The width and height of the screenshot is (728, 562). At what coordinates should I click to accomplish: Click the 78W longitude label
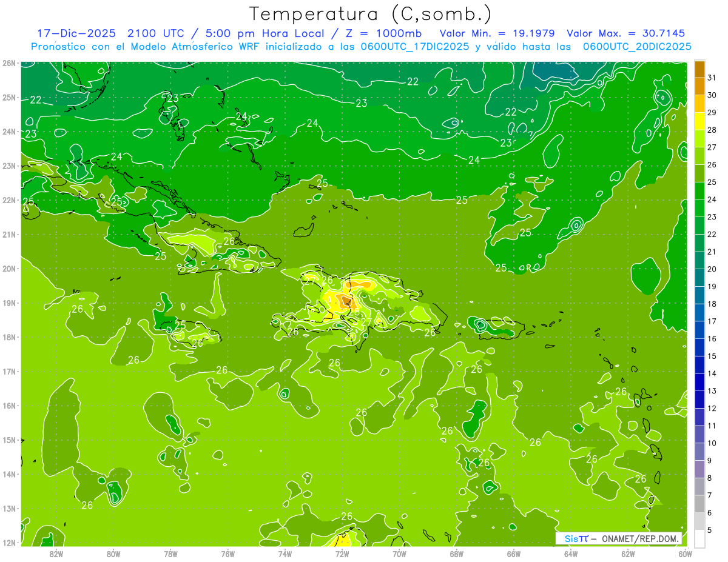(x=170, y=554)
